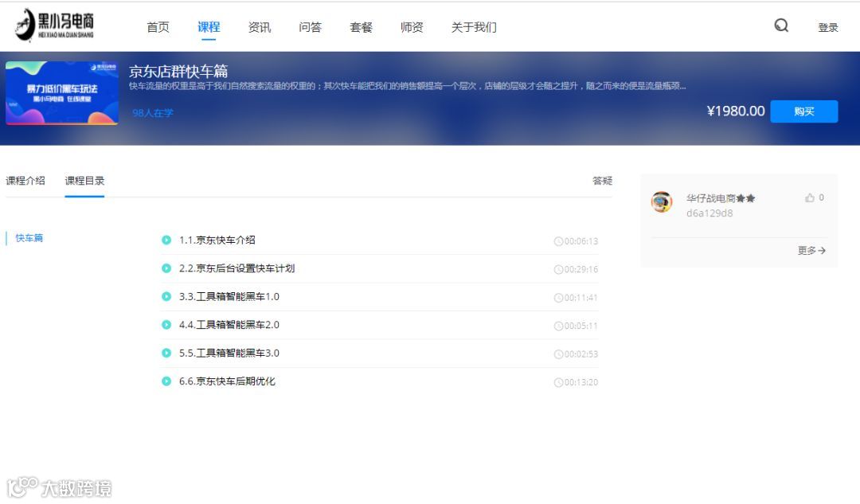This screenshot has width=860, height=504.
Task: Click play icon for 5.5.工具箱智能黑车3.0
Action: click(x=166, y=353)
